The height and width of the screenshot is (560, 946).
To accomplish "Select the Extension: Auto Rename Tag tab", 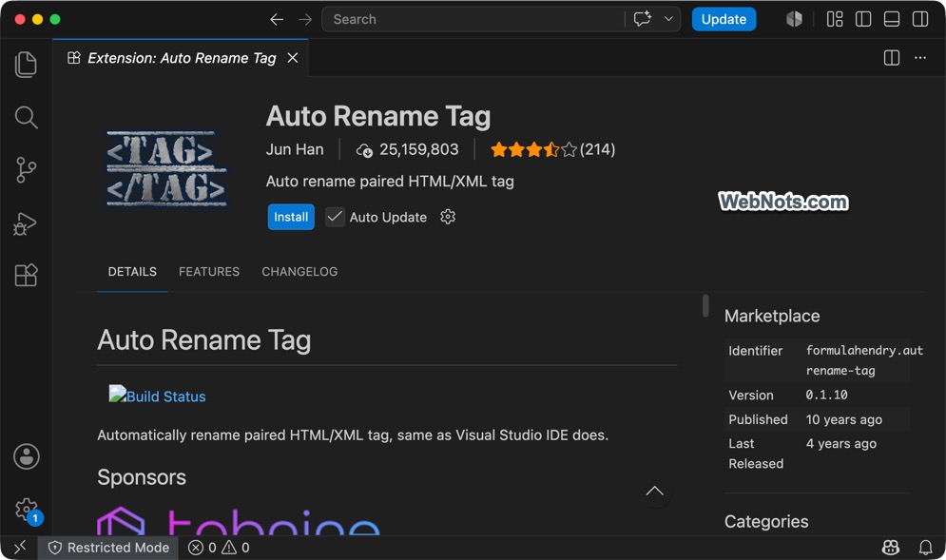I will point(181,58).
